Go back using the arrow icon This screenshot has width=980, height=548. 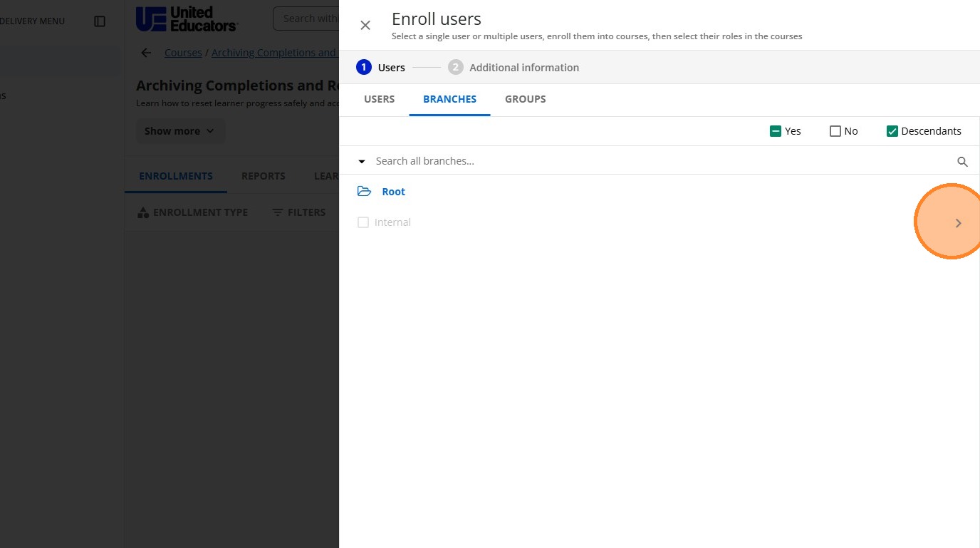146,53
